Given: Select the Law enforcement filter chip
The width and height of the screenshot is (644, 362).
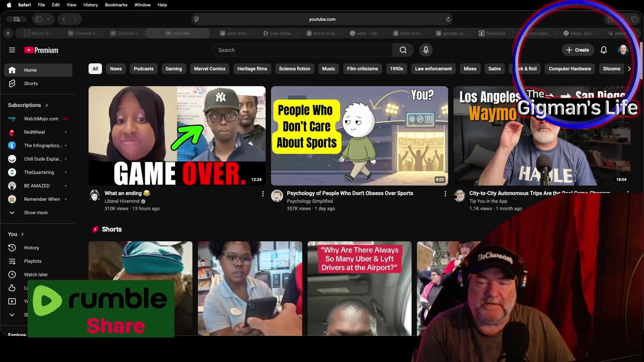Looking at the screenshot, I should 433,69.
